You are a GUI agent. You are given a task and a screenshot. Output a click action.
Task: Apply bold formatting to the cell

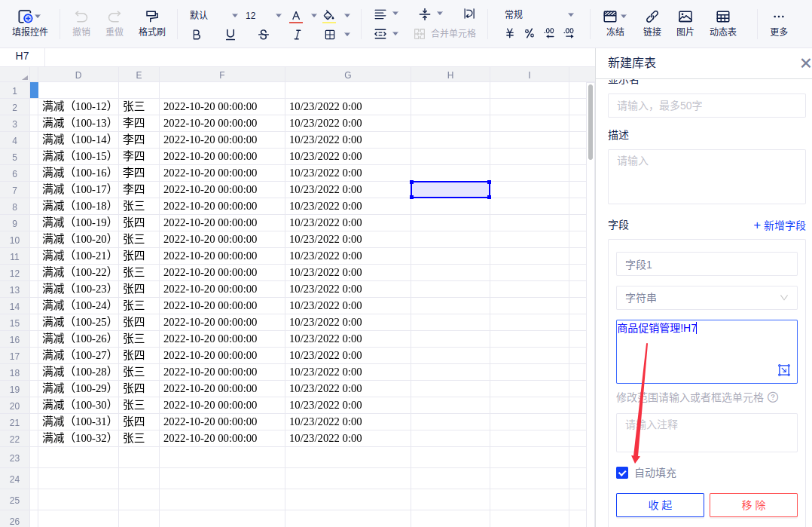point(197,34)
